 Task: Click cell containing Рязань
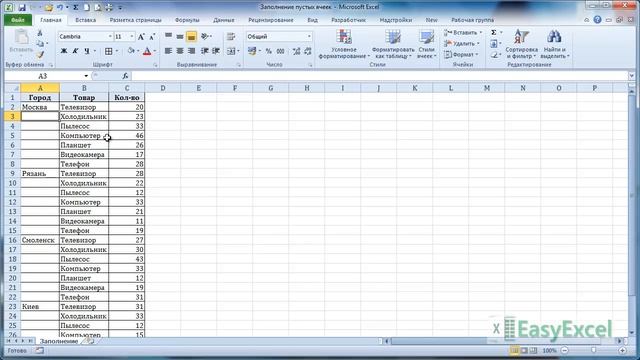pyautogui.click(x=40, y=173)
